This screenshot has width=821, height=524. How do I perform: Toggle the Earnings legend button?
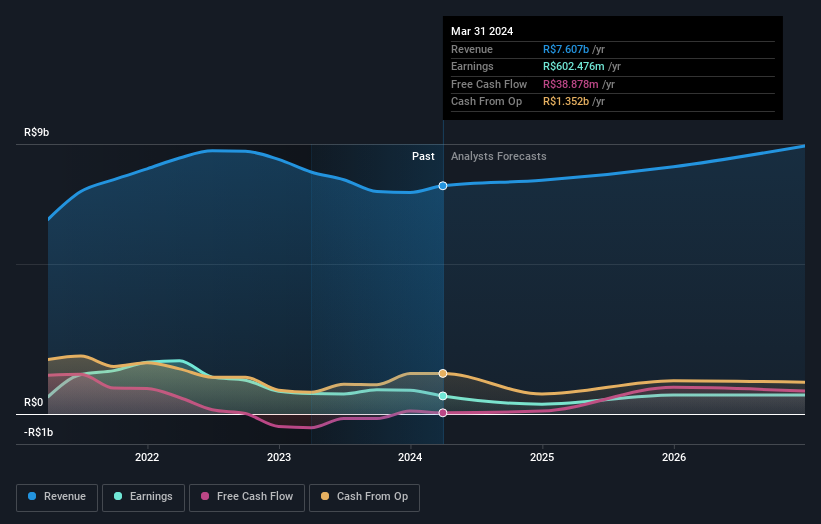[143, 497]
